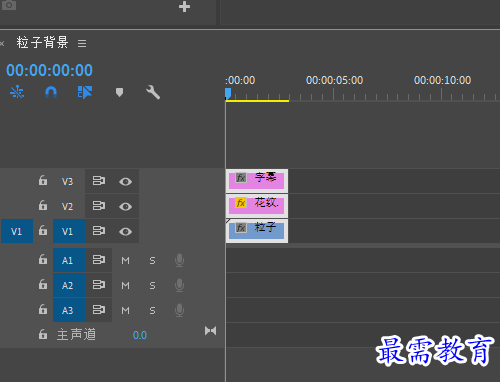Toggle A1 track targeting button
The width and height of the screenshot is (500, 382).
point(69,260)
